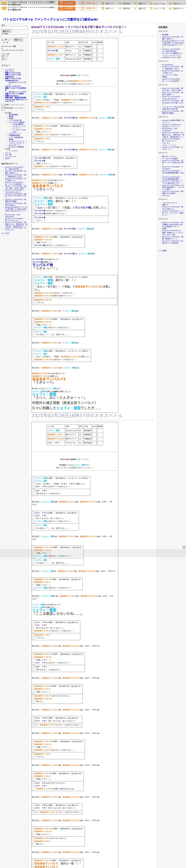186x868 pixels.
Task: Click 検索する button beside the and/or radios
Action: pyautogui.click(x=18, y=40)
